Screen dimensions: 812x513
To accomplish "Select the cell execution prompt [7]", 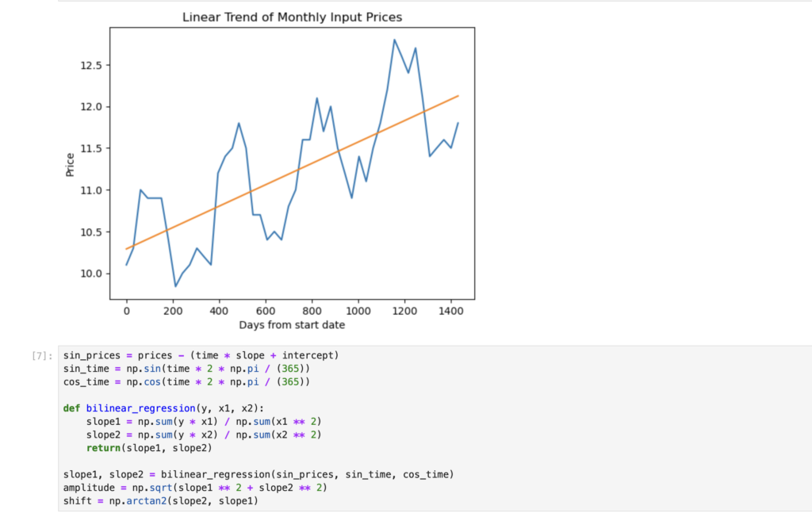I will 44,355.
